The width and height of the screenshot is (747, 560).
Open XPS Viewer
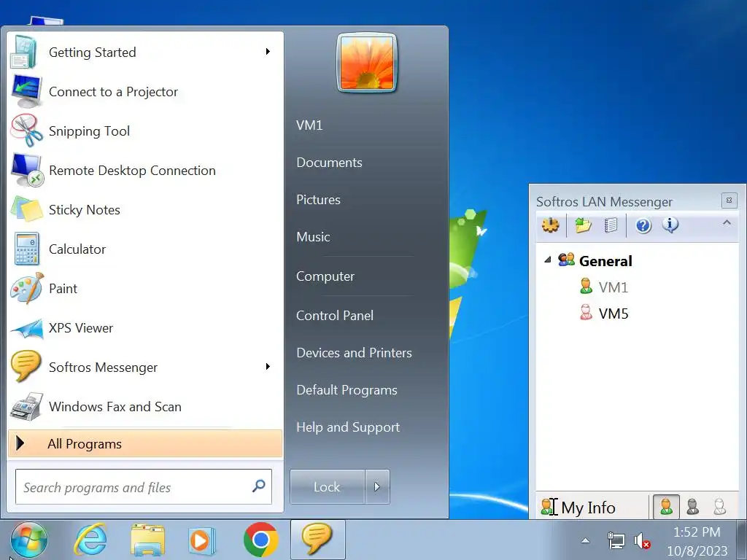click(145, 328)
